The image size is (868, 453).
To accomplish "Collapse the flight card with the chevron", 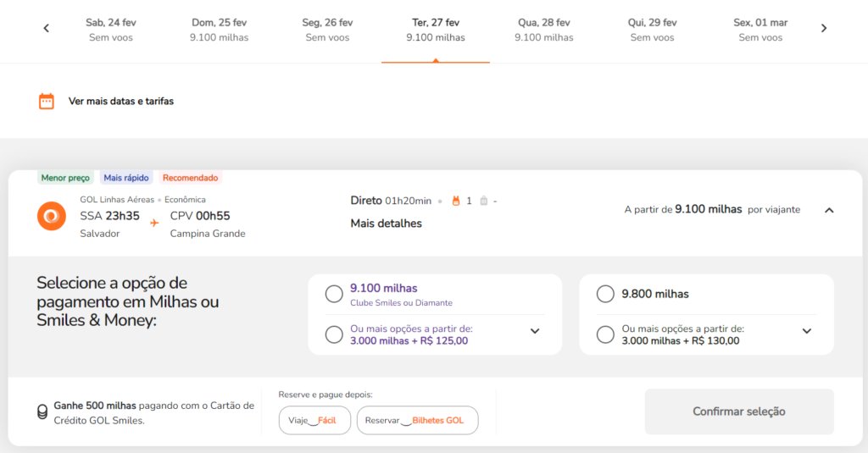I will click(829, 210).
